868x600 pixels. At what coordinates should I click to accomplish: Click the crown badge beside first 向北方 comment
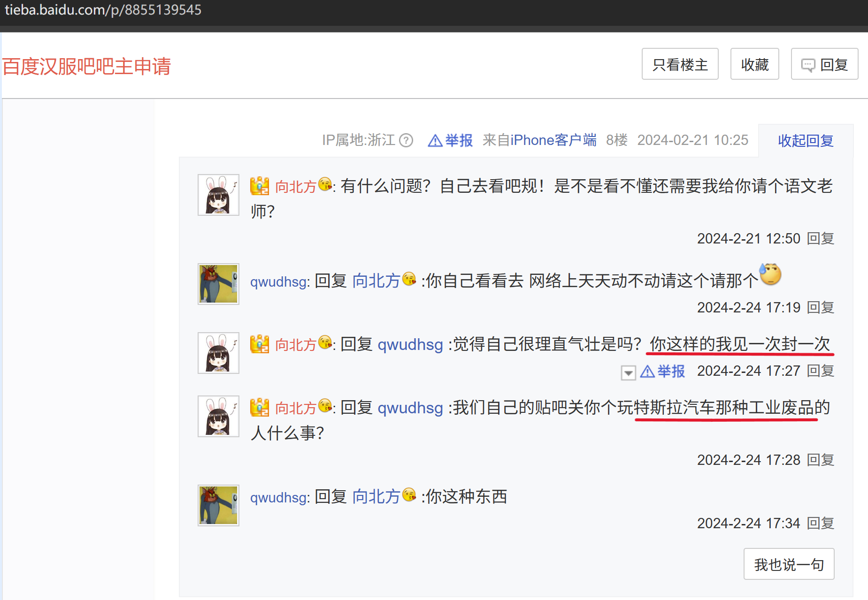pyautogui.click(x=260, y=186)
